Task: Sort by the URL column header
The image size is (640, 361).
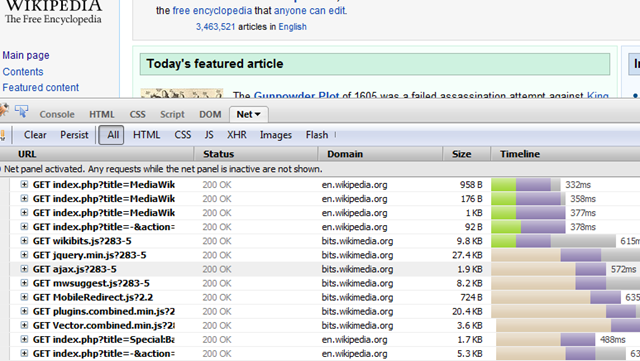Action: (97, 154)
